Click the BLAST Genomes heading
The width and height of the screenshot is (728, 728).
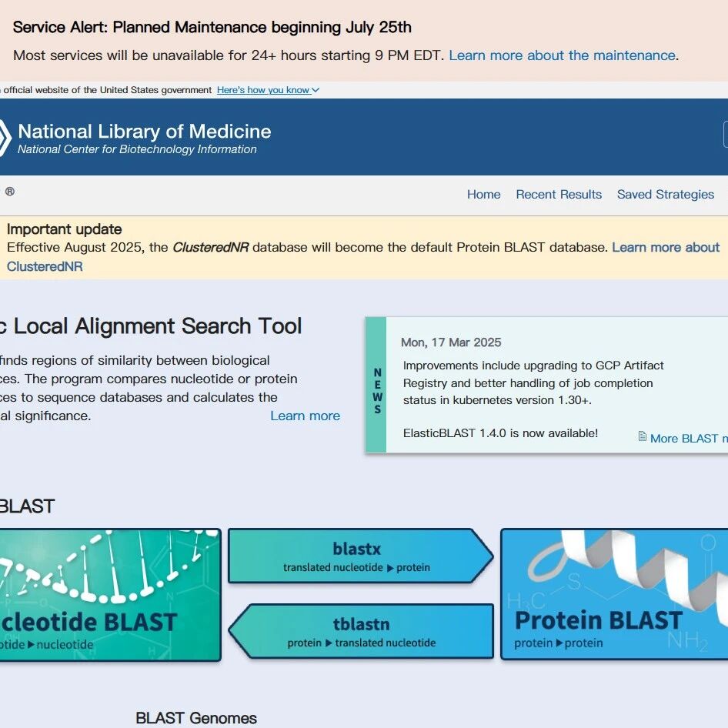[196, 718]
